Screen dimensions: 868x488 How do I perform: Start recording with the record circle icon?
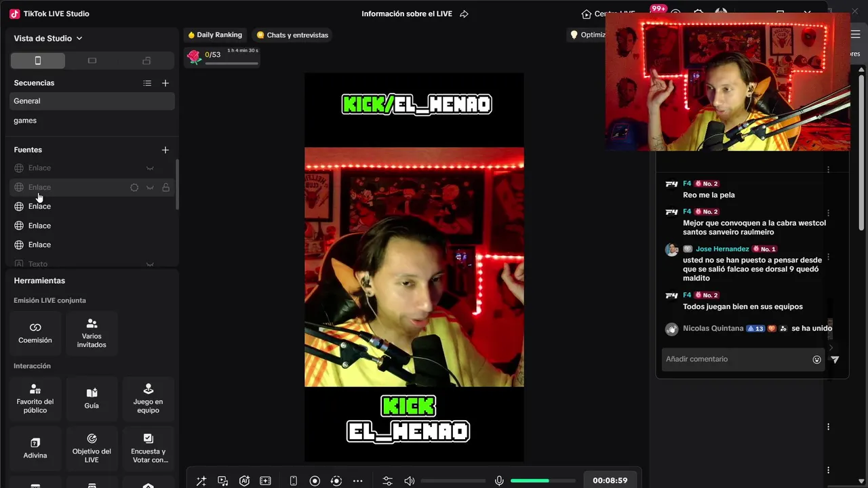(315, 481)
